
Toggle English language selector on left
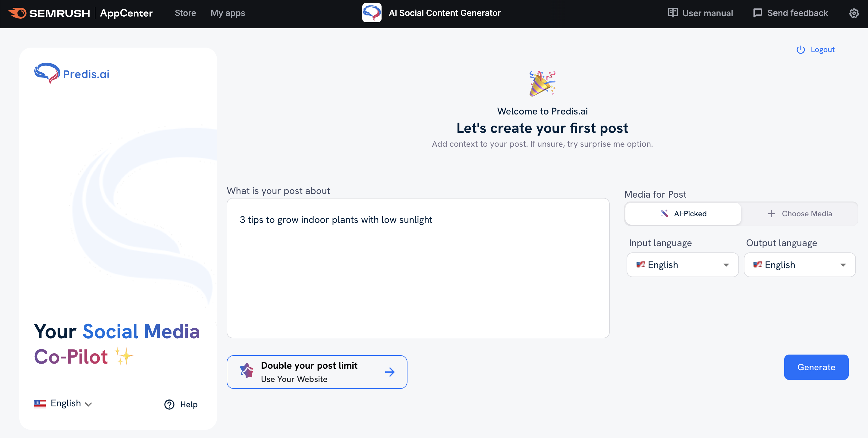63,403
